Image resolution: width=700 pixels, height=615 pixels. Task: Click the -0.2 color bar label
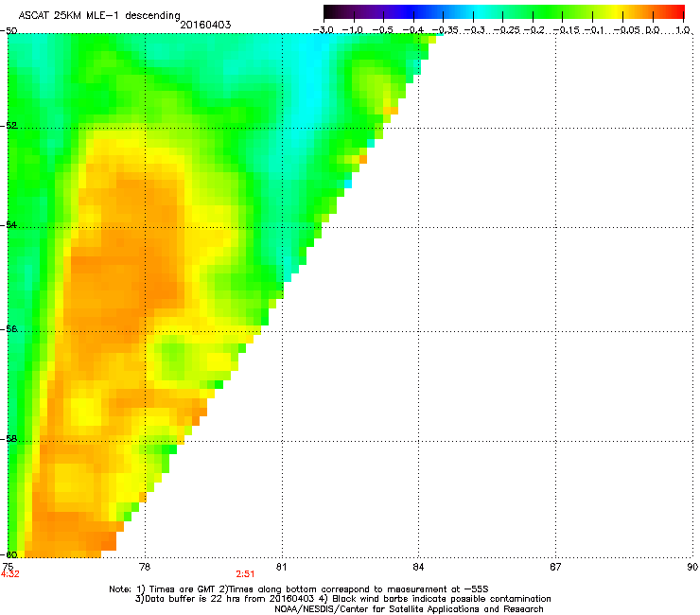pos(534,30)
